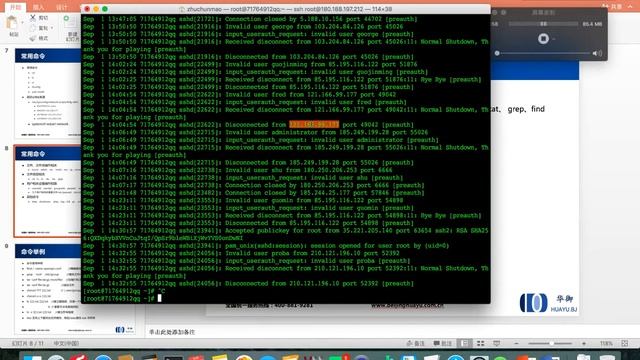
Task: Select slide 9 thumbnail titled 命令举例
Action: (75, 289)
